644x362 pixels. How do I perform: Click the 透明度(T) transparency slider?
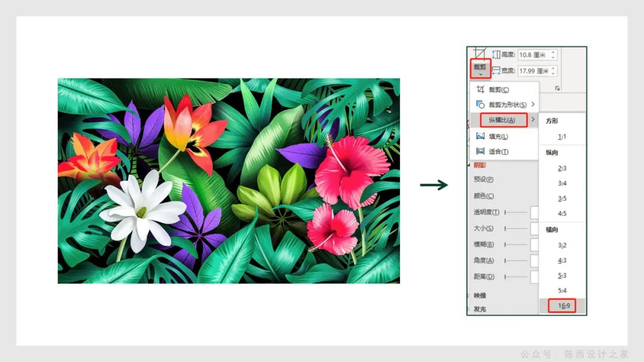[516, 212]
